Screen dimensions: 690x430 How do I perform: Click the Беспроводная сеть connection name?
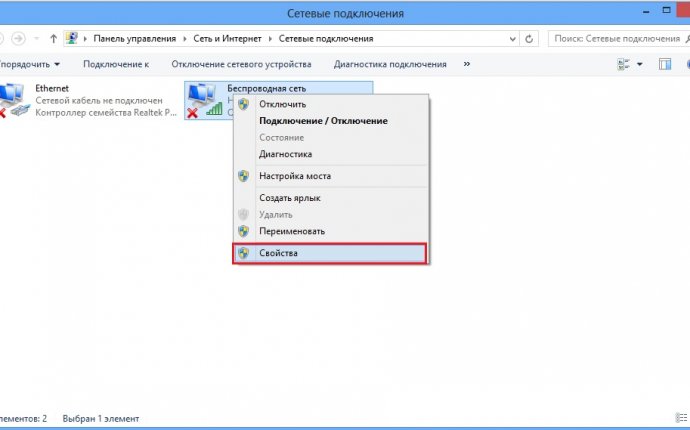267,88
